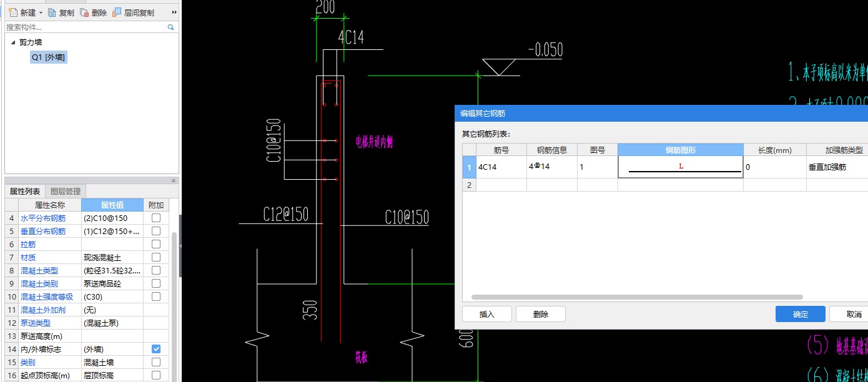Click 4C14 label in CAD drawing
Image resolution: width=868 pixels, height=382 pixels.
[x=351, y=37]
